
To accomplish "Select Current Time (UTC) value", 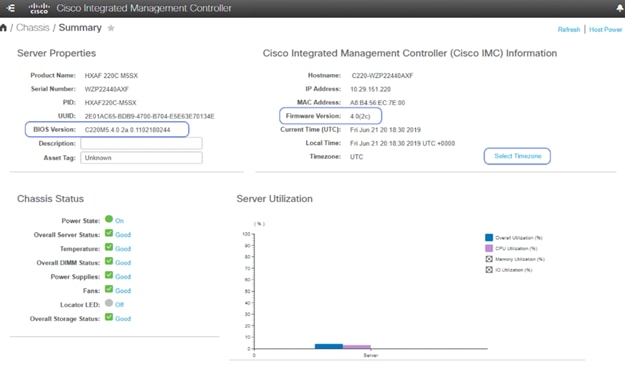I will coord(385,130).
